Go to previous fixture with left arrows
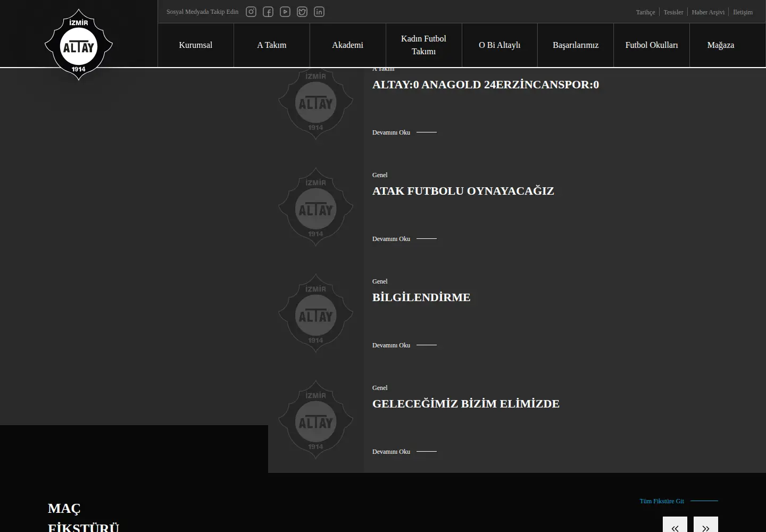Viewport: 766px width, 532px height. pyautogui.click(x=675, y=525)
